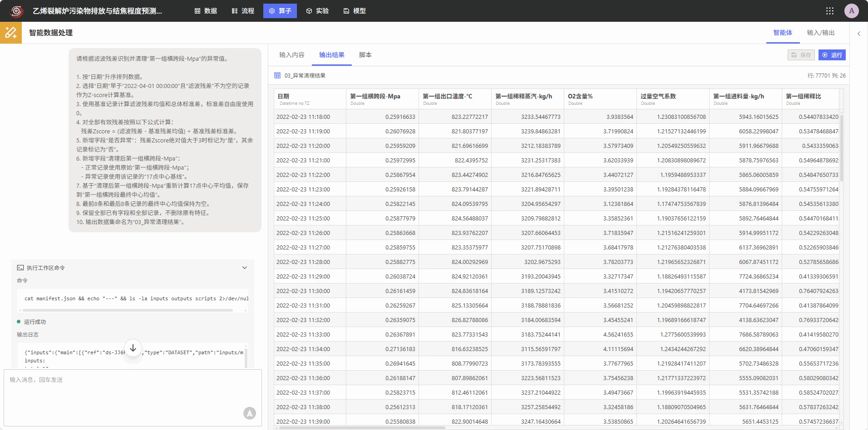Collapse the 执行工作区命令 section chevron
Image resolution: width=868 pixels, height=430 pixels.
[x=245, y=268]
